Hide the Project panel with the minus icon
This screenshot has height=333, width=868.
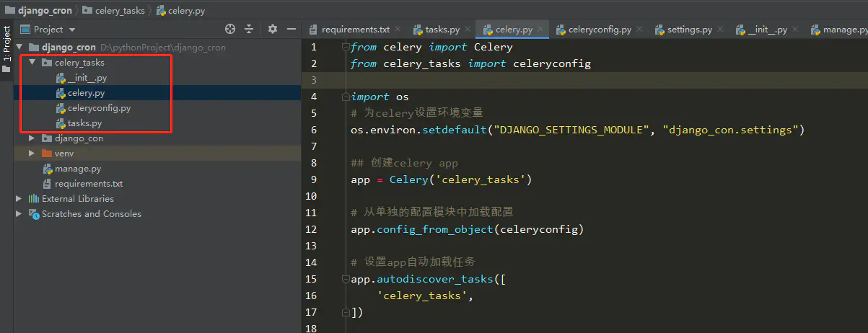click(x=291, y=29)
